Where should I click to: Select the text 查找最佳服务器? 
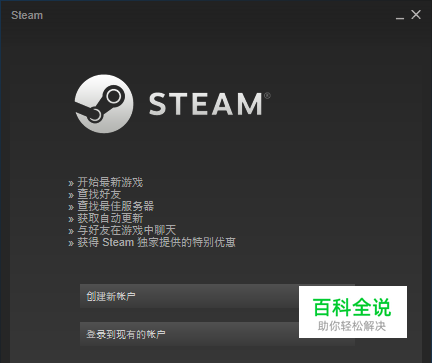coord(116,206)
